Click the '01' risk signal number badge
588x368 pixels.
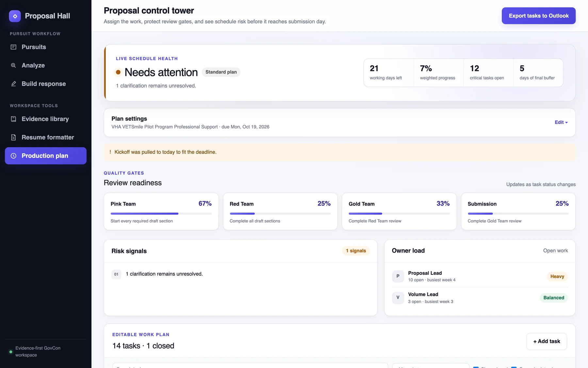coord(116,274)
